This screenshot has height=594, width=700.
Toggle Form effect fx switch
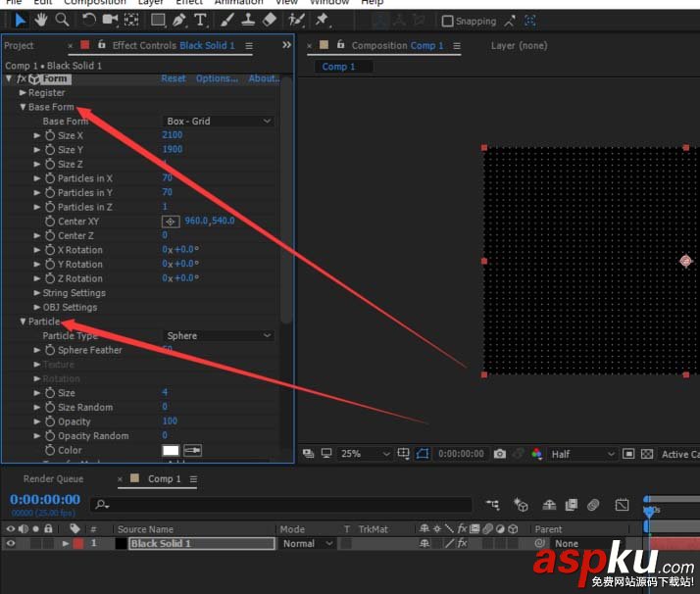point(21,79)
